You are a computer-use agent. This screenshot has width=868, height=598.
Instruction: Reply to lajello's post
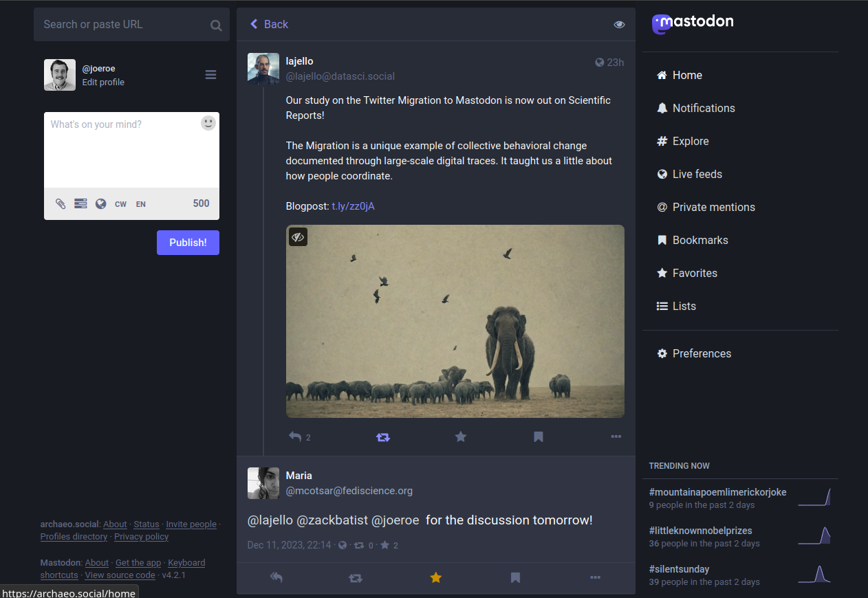295,436
